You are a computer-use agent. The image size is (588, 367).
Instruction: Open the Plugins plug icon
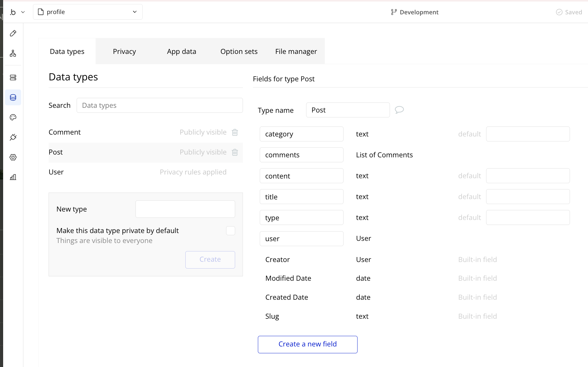point(13,137)
